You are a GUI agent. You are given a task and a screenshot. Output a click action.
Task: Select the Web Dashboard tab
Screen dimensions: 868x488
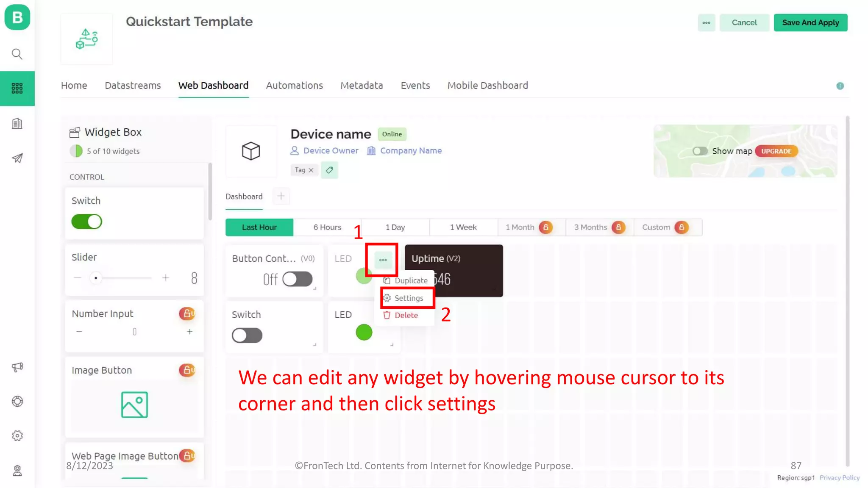point(213,85)
